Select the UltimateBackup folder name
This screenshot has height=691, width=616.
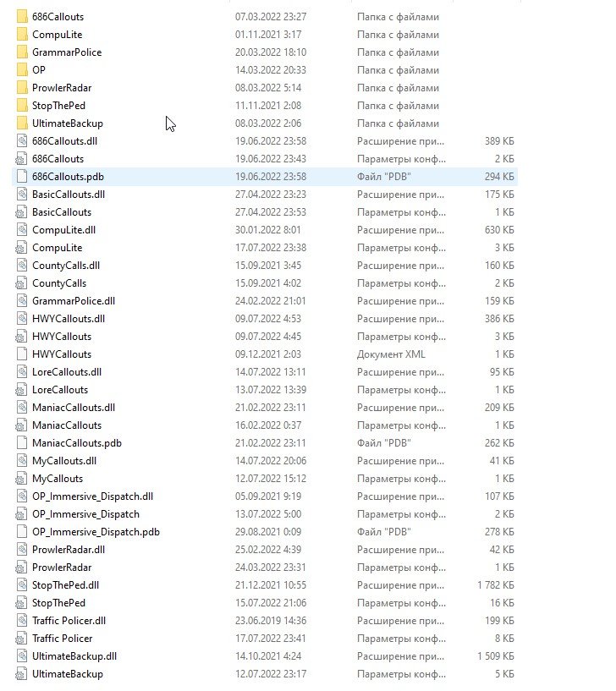(68, 123)
